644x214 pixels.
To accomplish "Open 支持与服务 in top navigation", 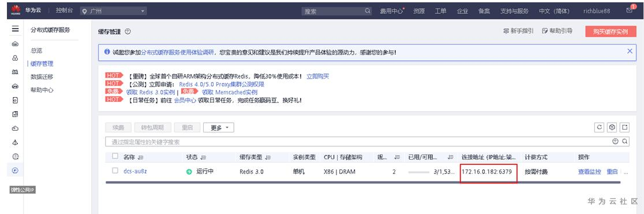I will [514, 11].
